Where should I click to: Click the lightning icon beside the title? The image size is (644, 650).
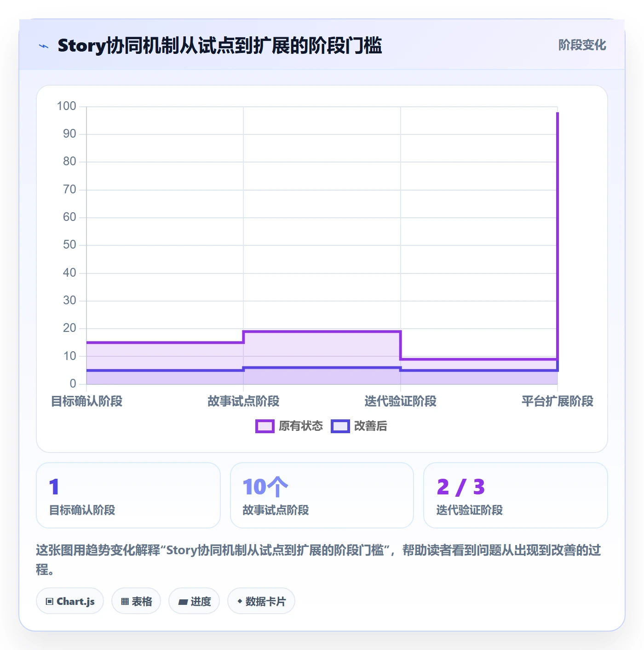click(44, 46)
